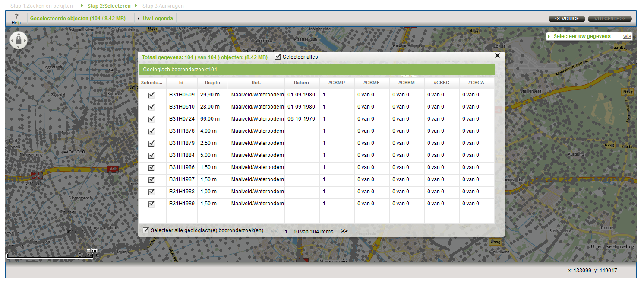The height and width of the screenshot is (281, 644).
Task: Click the Id column header
Action: [181, 83]
